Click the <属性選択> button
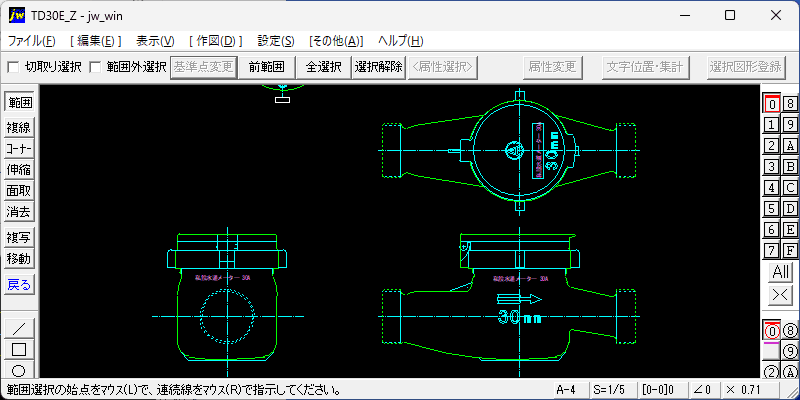Viewport: 800px width, 400px height. coord(443,67)
